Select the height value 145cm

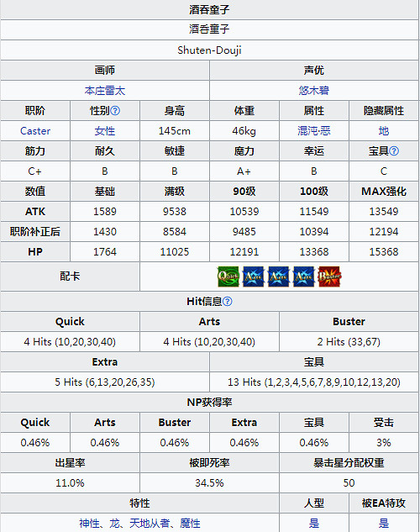click(175, 131)
